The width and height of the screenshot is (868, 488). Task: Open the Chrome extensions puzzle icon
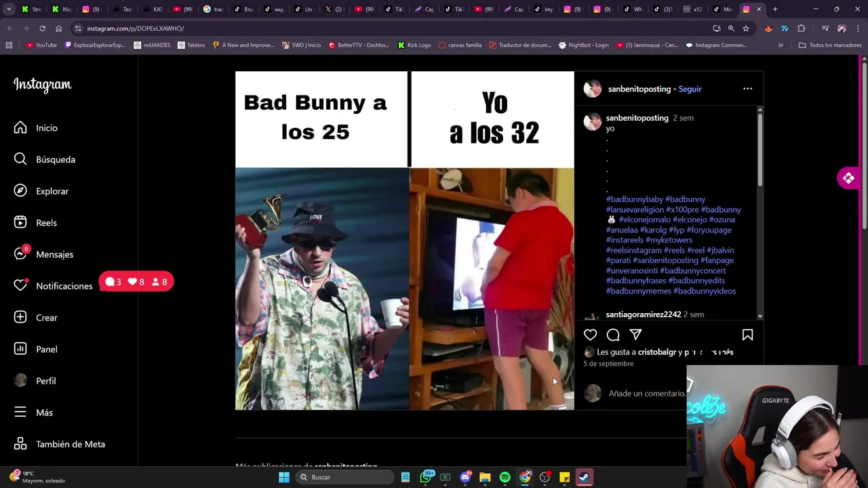coord(802,28)
